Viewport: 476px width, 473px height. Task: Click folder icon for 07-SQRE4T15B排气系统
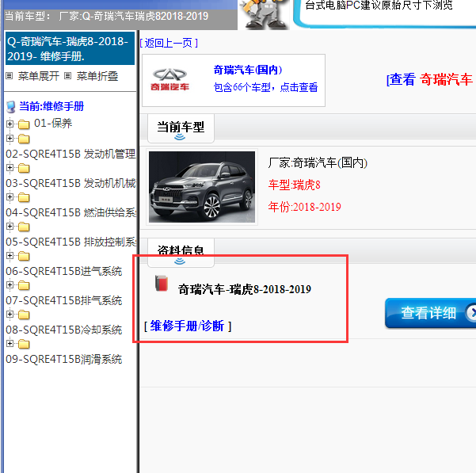tap(24, 285)
